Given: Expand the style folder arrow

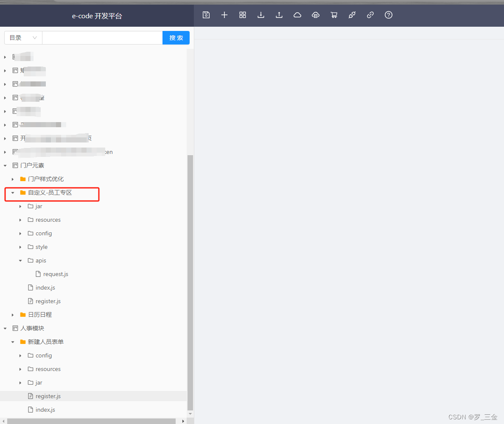Looking at the screenshot, I should (x=20, y=247).
